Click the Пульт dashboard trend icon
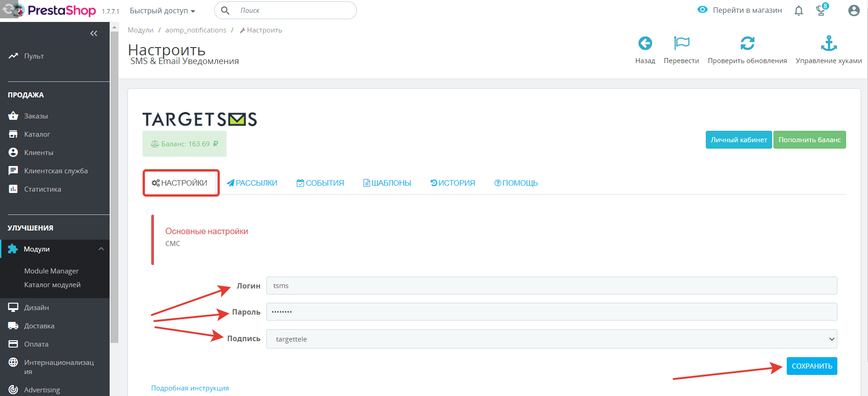The image size is (868, 396). [13, 56]
